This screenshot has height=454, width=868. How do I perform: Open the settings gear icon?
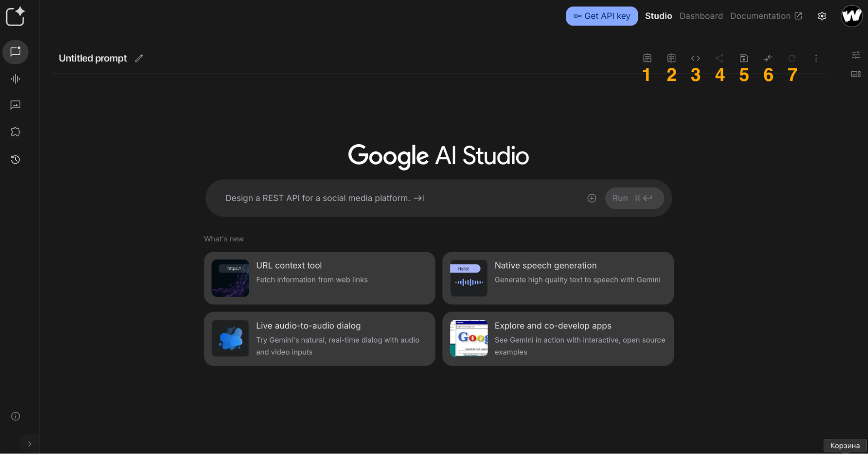click(x=822, y=16)
